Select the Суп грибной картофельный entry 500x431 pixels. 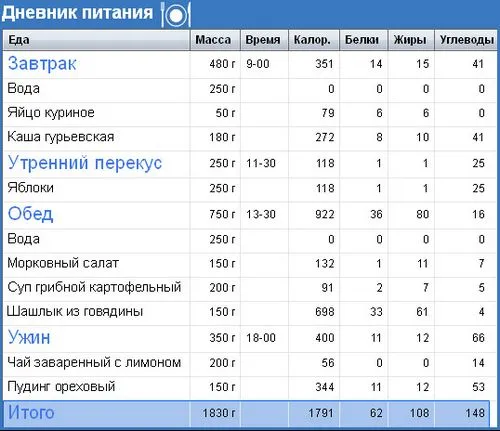[94, 287]
